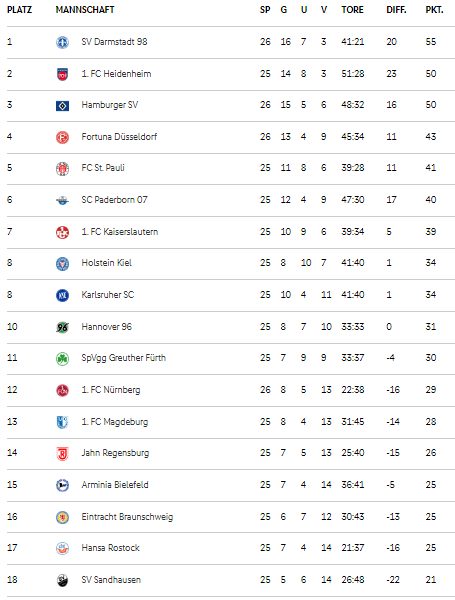Open the 1. FC Nürnberg team name
The image size is (455, 600).
(111, 390)
